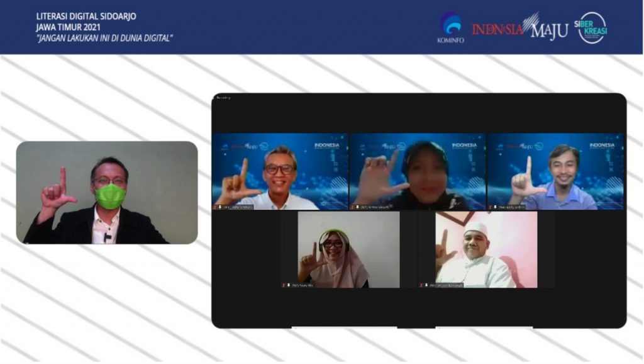Select the video tile of man in white shirt with glasses
This screenshot has height=364, width=644.
coord(280,171)
